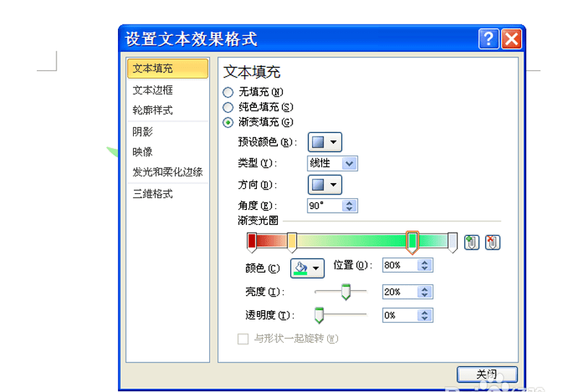Click the close (关闭) button
Screen dimensions: 579x392
(x=487, y=375)
